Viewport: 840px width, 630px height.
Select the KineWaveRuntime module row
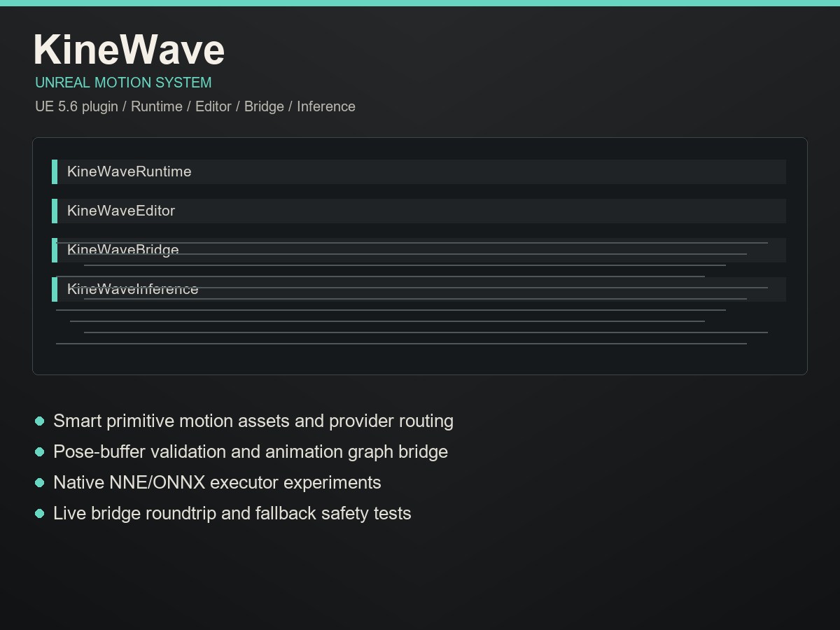[x=419, y=171]
